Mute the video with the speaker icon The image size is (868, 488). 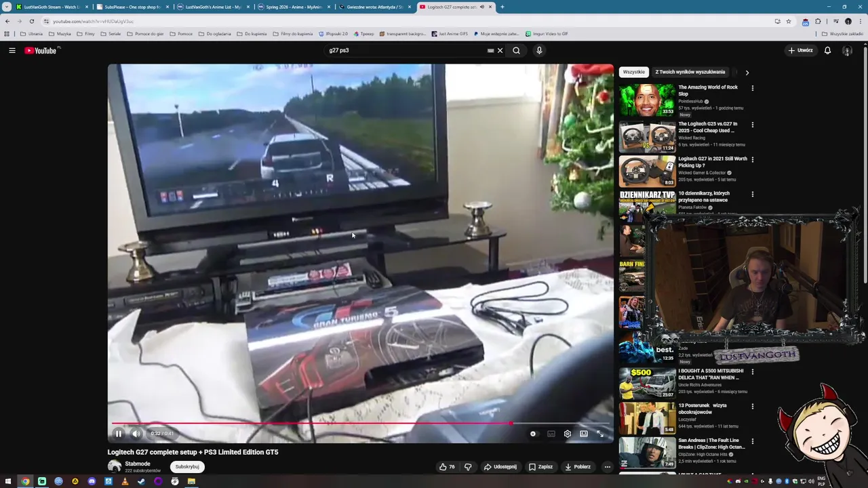pos(136,434)
